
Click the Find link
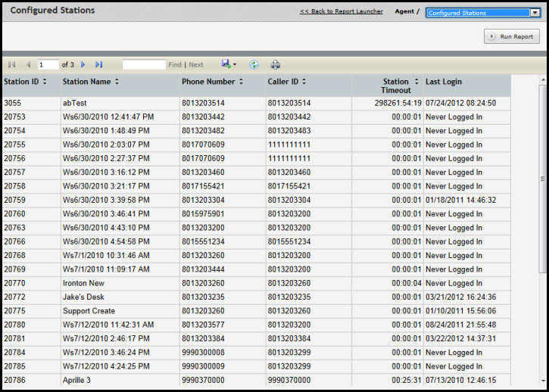(175, 64)
